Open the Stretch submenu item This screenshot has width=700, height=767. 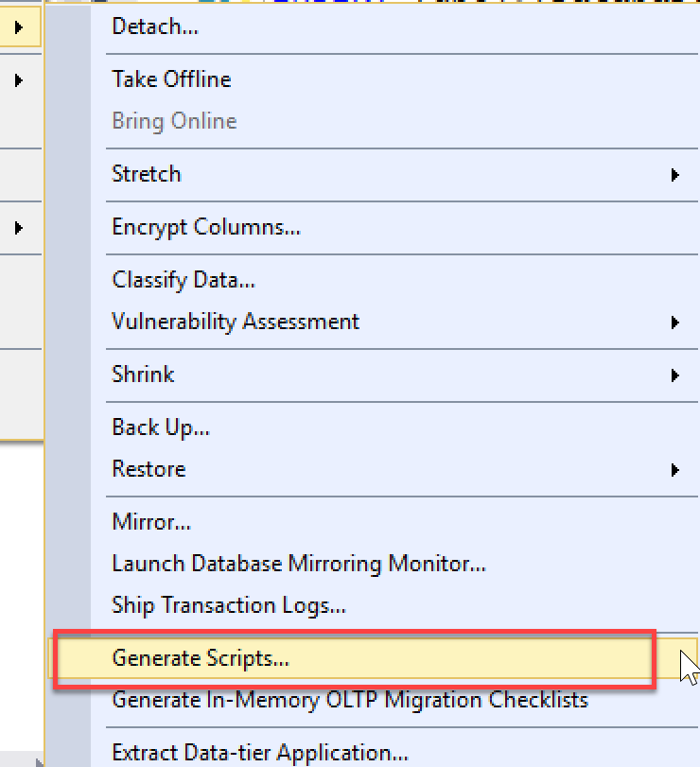[x=146, y=174]
